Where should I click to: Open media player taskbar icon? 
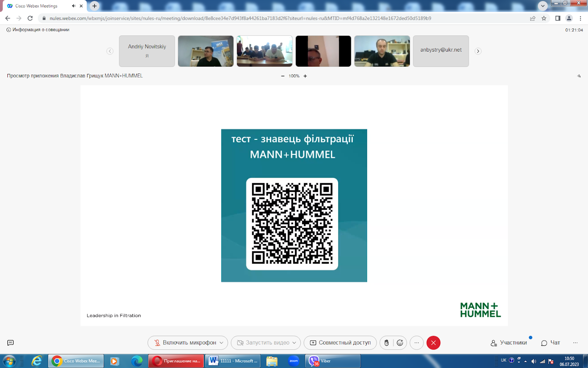[114, 361]
